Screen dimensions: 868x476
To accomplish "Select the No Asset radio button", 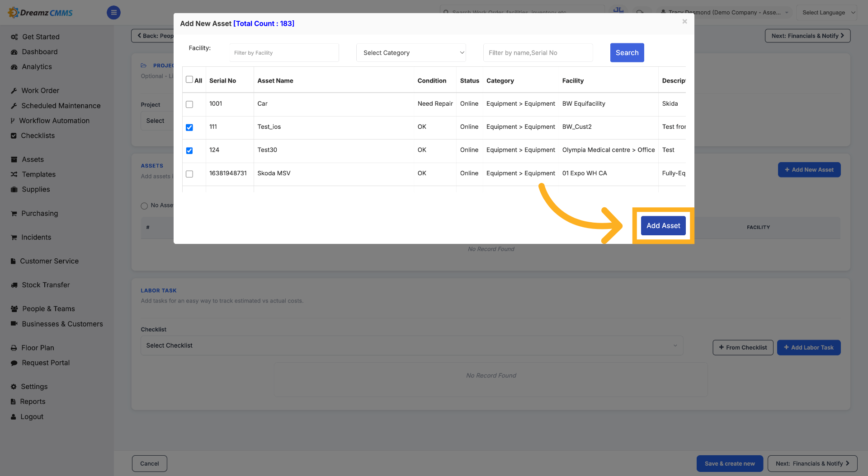I will click(x=144, y=206).
